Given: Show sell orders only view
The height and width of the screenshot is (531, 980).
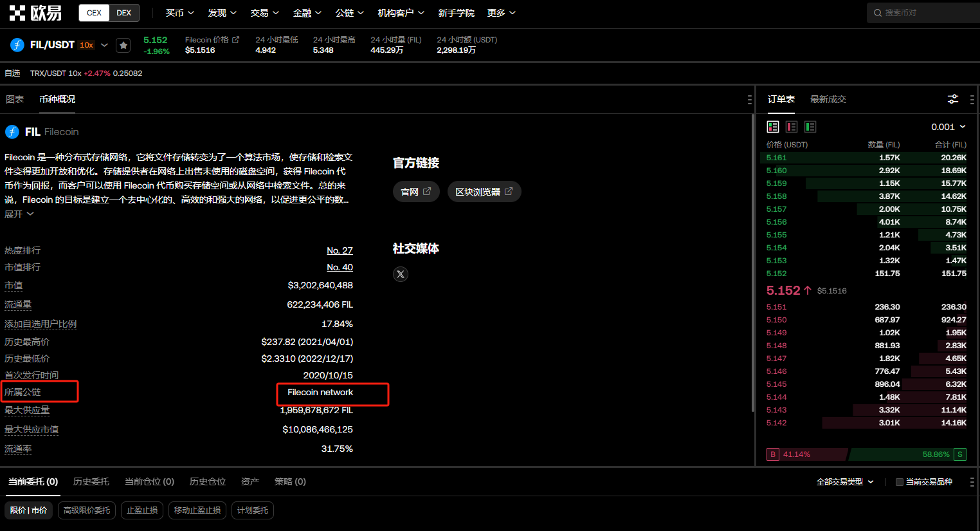Looking at the screenshot, I should click(792, 127).
